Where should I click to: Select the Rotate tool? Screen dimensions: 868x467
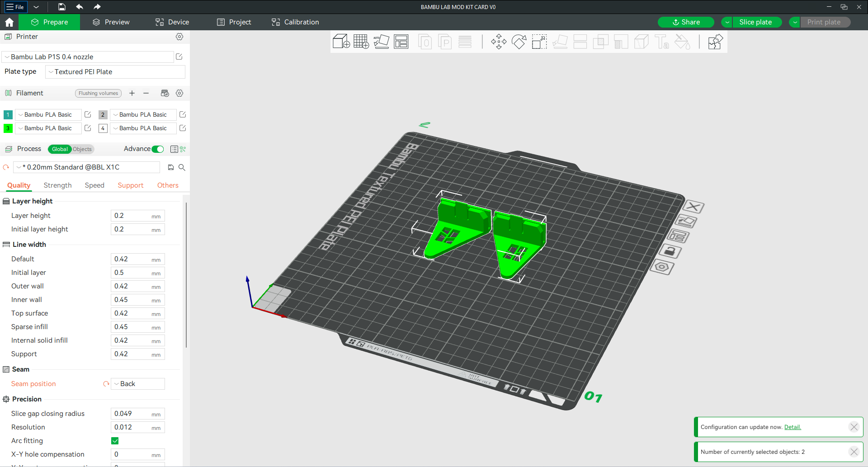click(519, 42)
